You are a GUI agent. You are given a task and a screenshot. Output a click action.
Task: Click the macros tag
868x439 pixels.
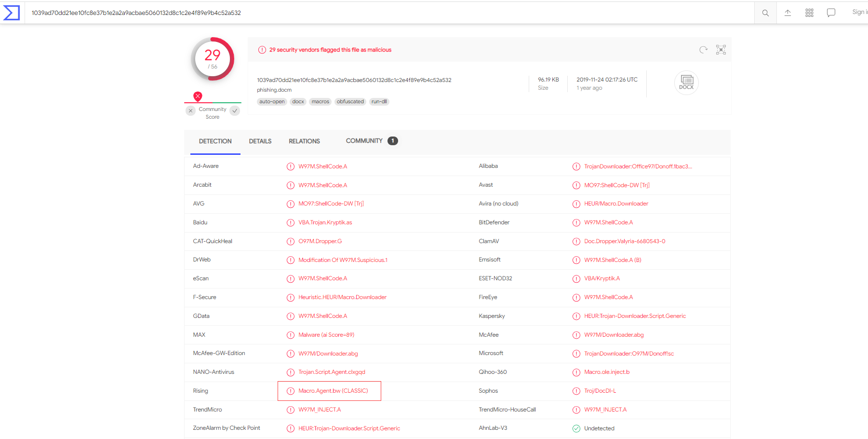click(x=320, y=101)
